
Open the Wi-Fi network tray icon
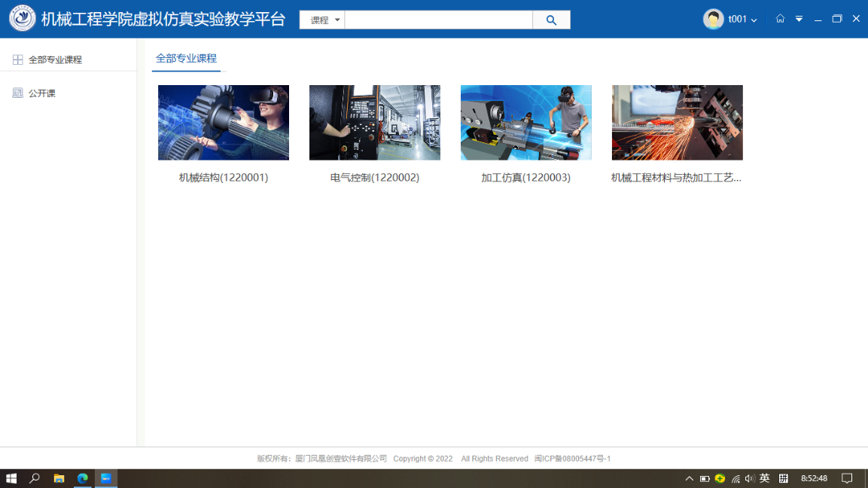736,478
